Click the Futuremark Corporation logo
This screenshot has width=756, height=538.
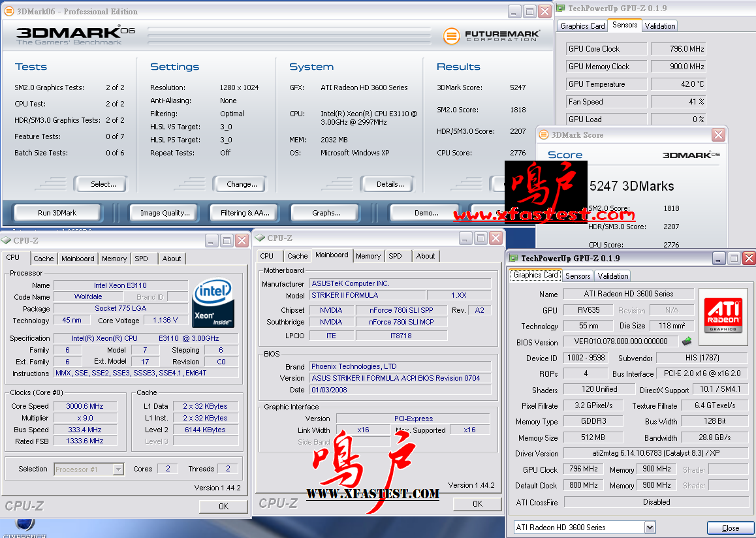point(491,36)
